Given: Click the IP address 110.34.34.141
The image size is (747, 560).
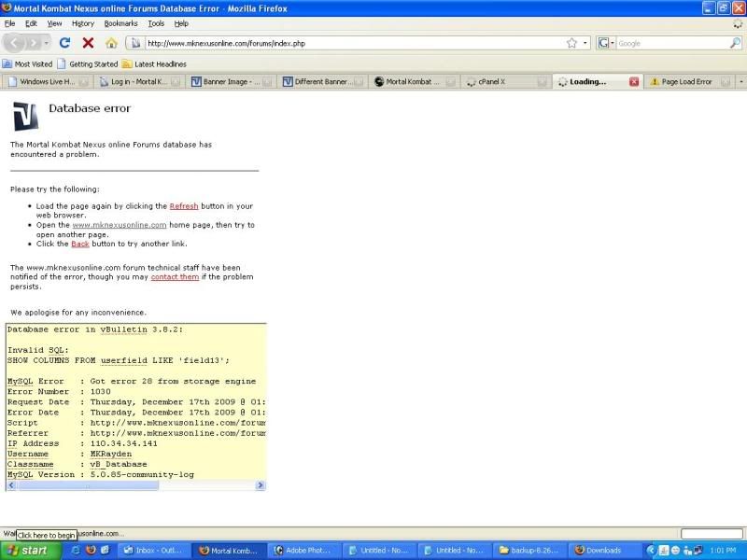Looking at the screenshot, I should (124, 443).
